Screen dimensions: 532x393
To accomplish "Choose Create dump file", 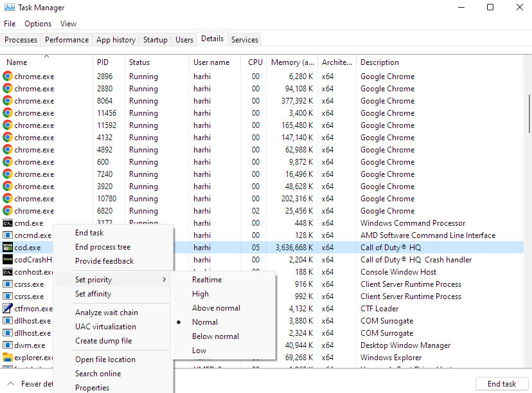I will [113, 341].
